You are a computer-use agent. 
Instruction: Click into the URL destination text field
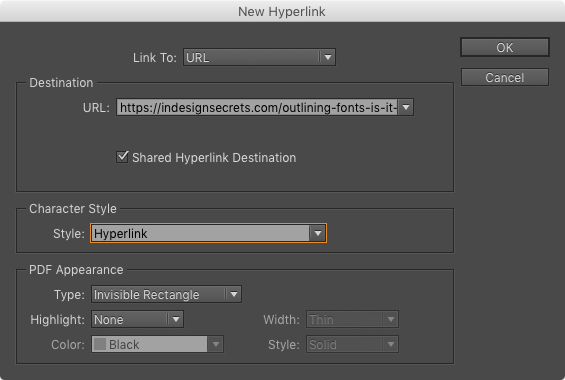coord(257,107)
